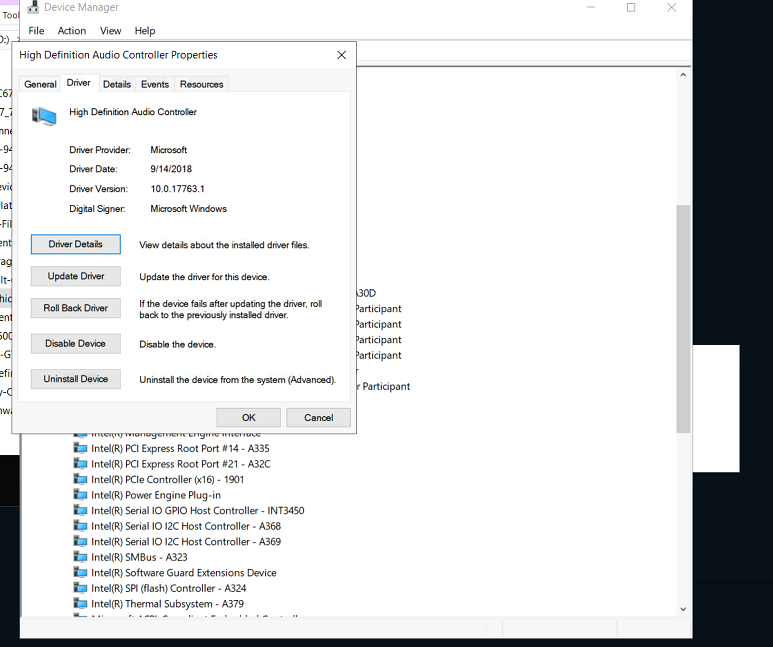This screenshot has height=647, width=773.
Task: Click the Driver Version value 10.0.17763.1
Action: click(x=177, y=189)
